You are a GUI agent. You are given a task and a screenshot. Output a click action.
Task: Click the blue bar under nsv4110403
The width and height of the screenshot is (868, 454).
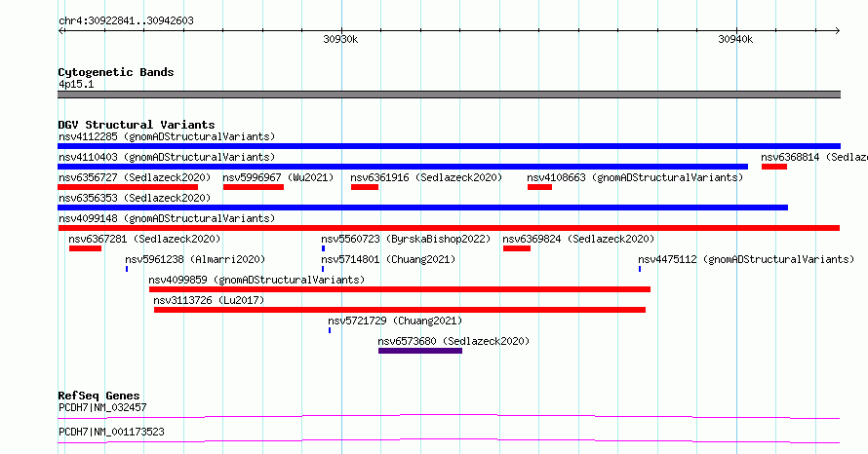[x=403, y=167]
